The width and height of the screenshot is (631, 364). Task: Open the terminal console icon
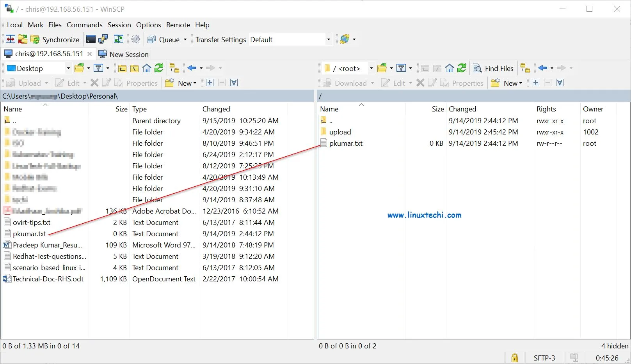pyautogui.click(x=91, y=39)
